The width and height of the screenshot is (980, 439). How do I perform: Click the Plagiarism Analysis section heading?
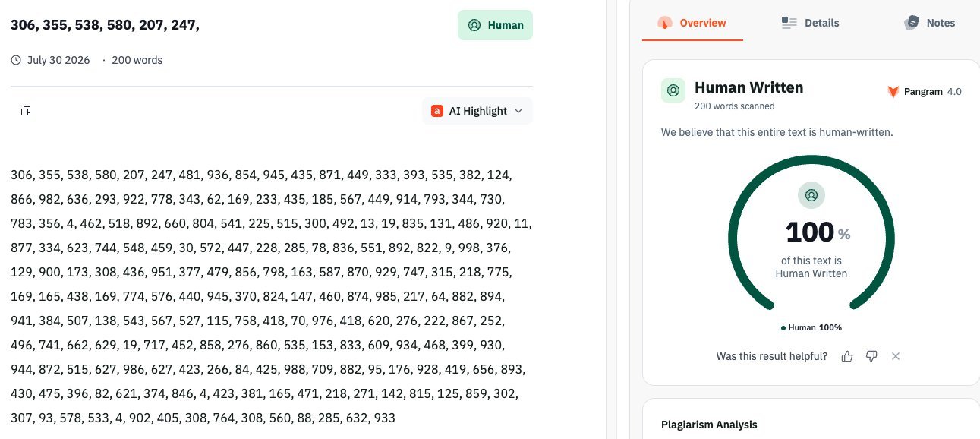709,425
